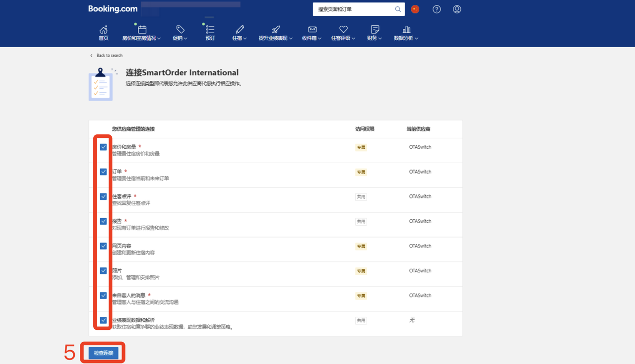This screenshot has width=635, height=364.
Task: Click the 收件箱 envelope icon
Action: (x=312, y=30)
